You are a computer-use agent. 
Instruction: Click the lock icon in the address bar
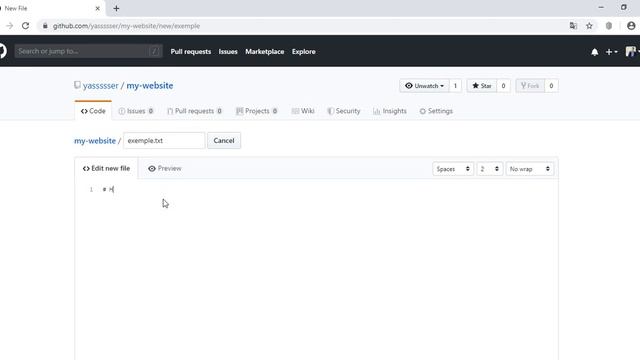(x=45, y=26)
